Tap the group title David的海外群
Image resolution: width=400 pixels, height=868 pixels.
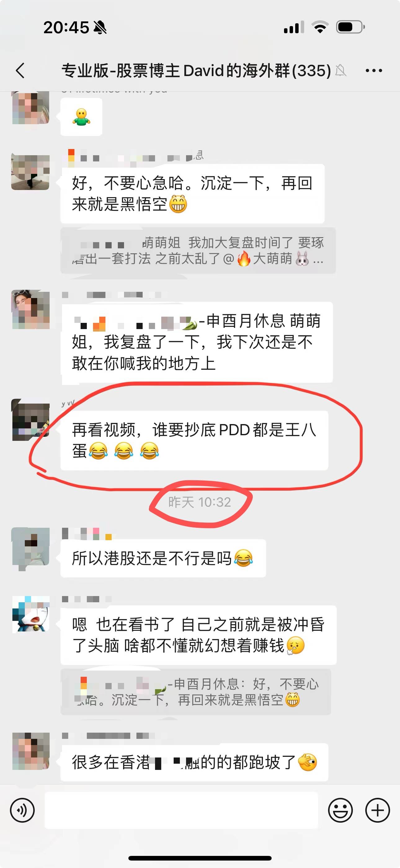[x=196, y=70]
